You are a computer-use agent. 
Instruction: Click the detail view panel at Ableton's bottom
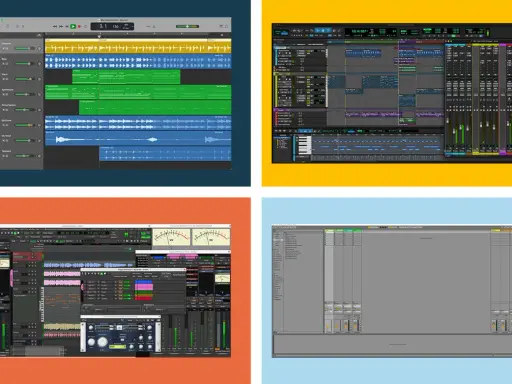pos(393,345)
